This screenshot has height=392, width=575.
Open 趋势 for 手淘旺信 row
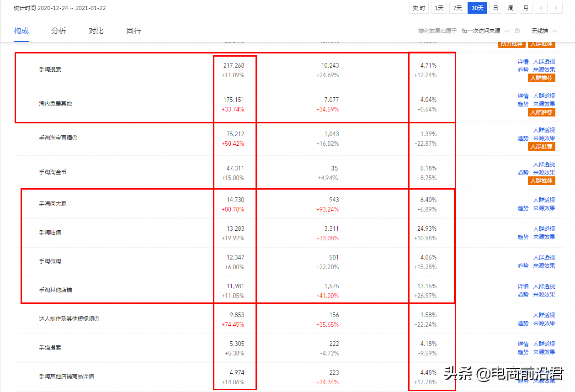click(523, 237)
